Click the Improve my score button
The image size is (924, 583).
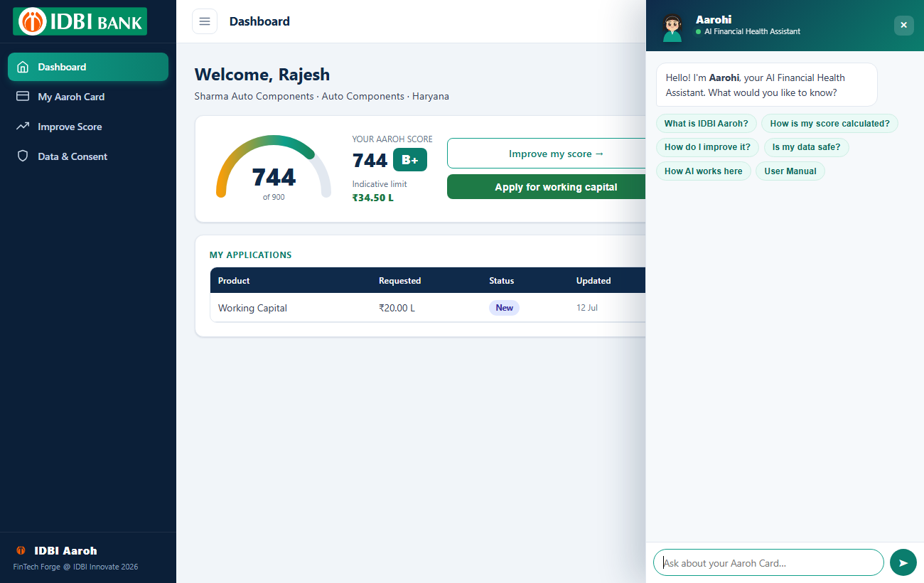click(546, 154)
